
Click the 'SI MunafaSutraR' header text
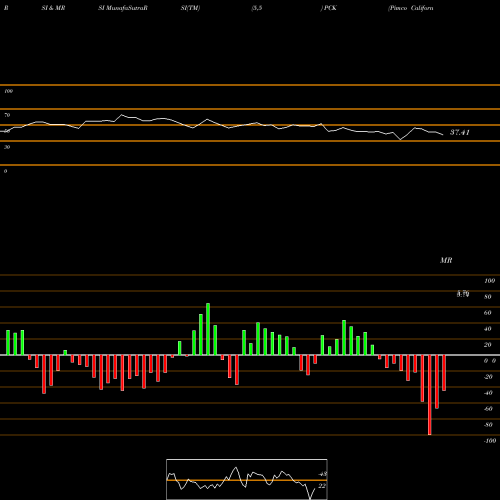point(123,8)
